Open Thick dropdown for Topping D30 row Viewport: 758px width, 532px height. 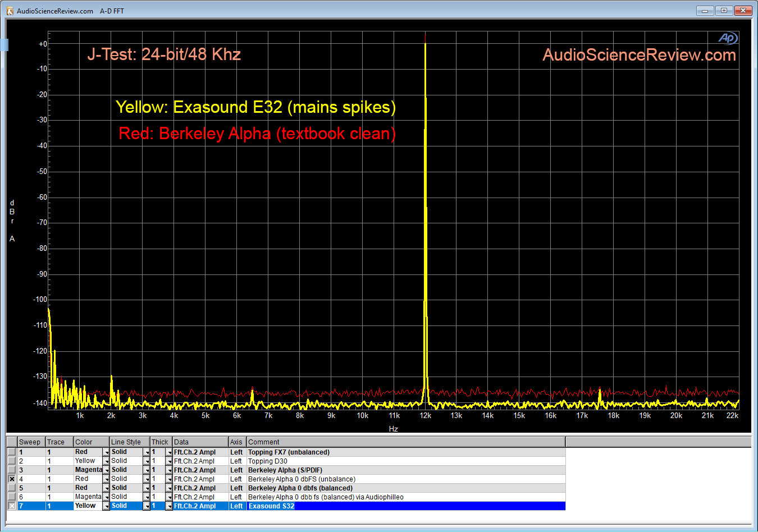[x=169, y=461]
